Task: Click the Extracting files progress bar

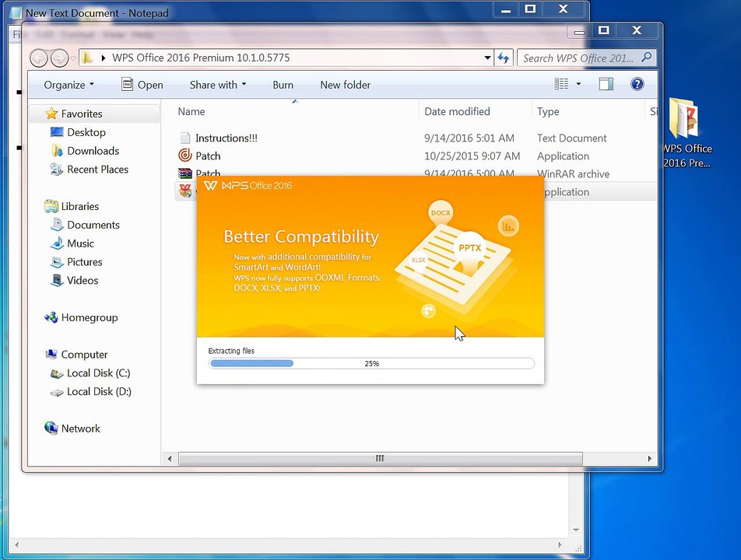Action: click(x=371, y=363)
